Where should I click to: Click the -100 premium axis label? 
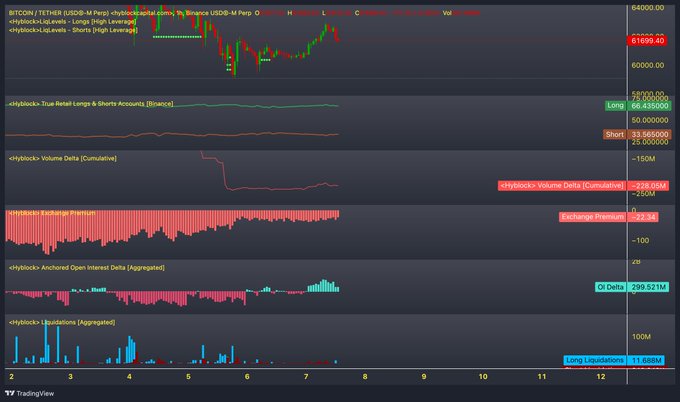click(x=640, y=240)
